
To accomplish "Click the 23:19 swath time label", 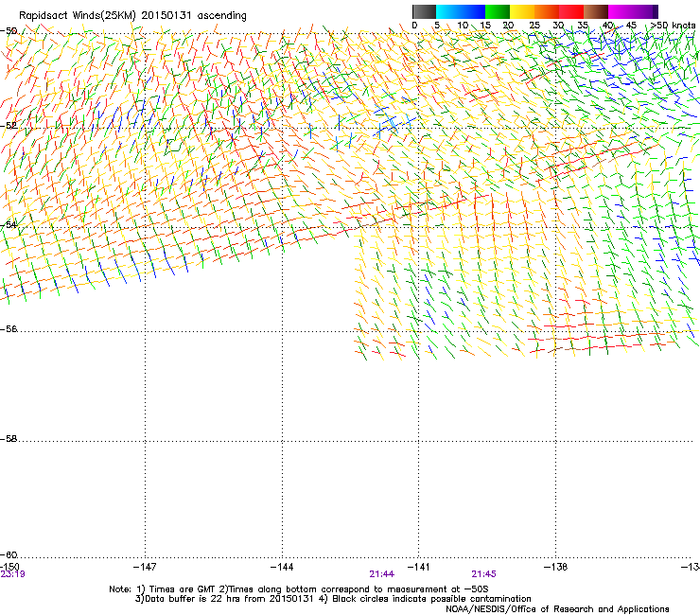I will click(x=12, y=574).
